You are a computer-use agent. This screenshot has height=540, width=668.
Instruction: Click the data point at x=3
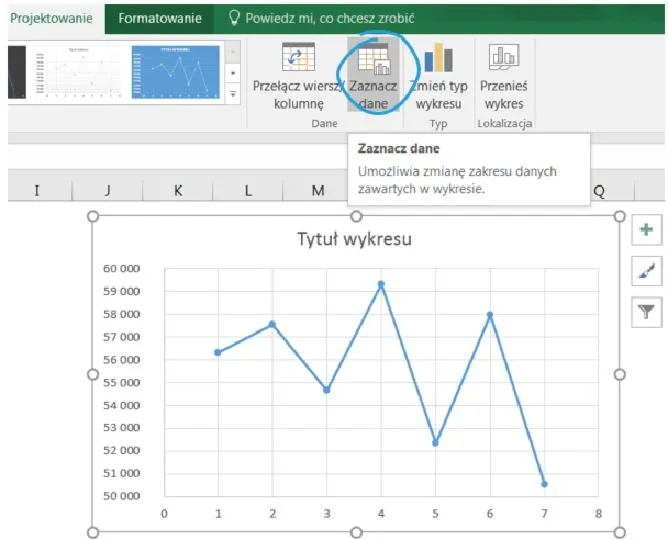[x=327, y=390]
